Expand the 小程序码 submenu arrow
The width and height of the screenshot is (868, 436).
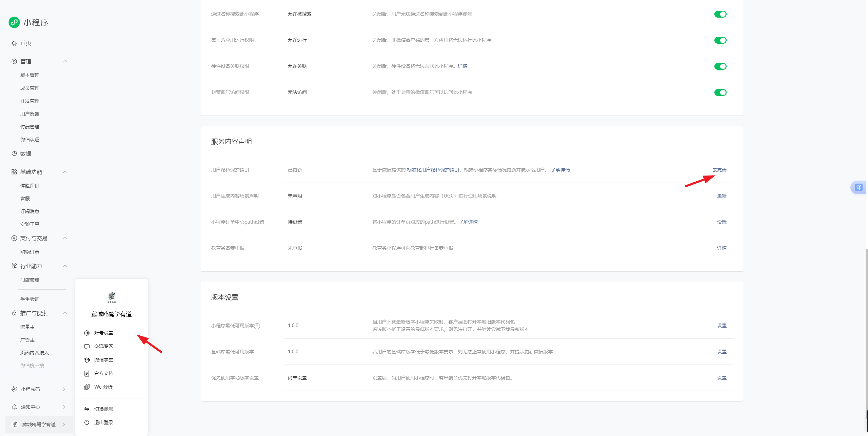pos(64,389)
